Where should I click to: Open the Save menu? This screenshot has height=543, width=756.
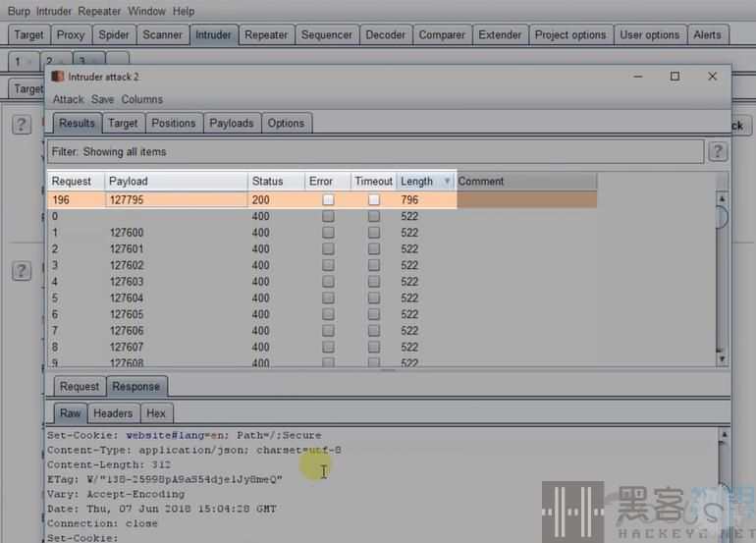point(102,99)
